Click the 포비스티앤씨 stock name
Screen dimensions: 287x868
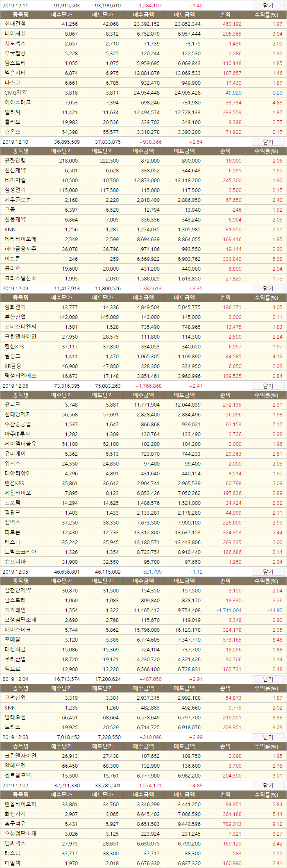tap(20, 327)
